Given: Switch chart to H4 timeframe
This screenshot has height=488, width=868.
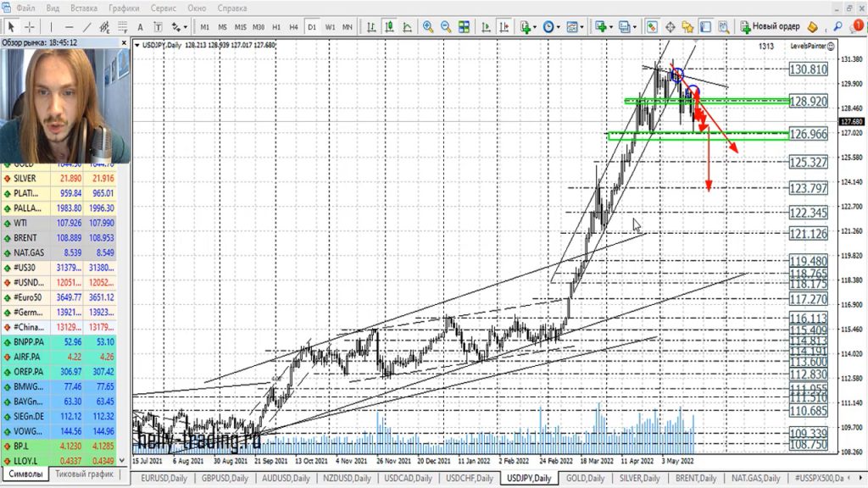Looking at the screenshot, I should [x=293, y=27].
